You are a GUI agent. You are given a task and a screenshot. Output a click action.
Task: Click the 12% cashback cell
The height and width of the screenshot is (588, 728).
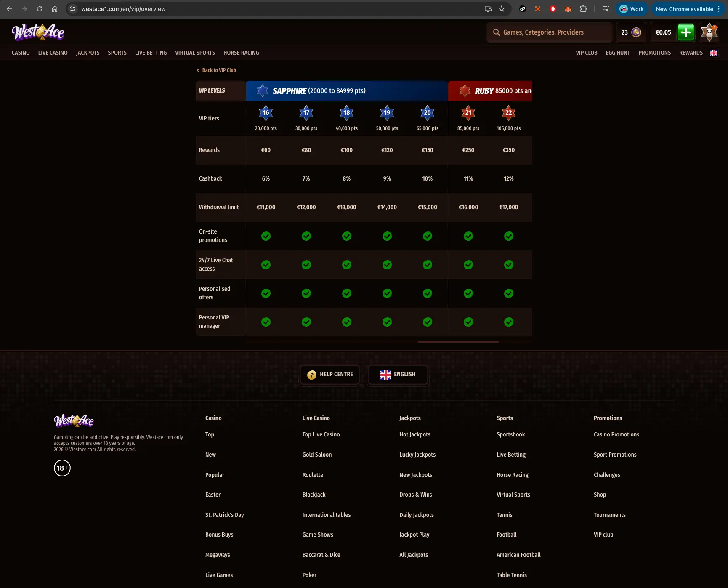pos(509,178)
